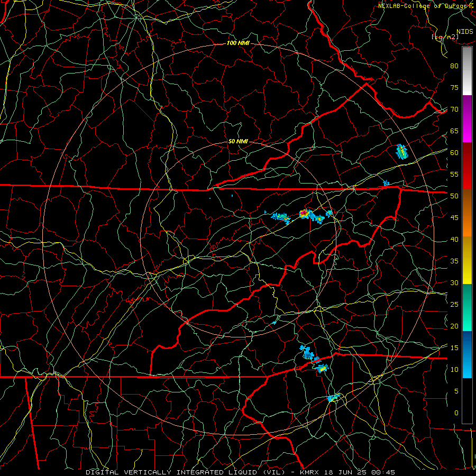The height and width of the screenshot is (476, 476).
Task: Click the 35 value on the VIL scale
Action: (x=454, y=261)
